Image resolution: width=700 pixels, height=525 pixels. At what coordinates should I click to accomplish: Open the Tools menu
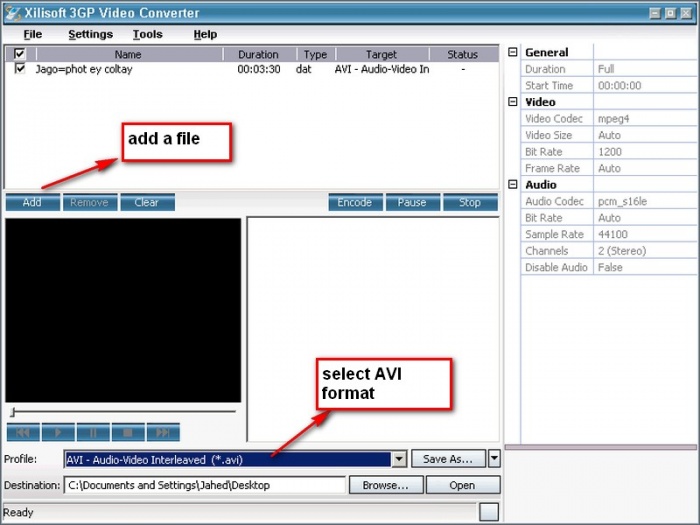(148, 34)
